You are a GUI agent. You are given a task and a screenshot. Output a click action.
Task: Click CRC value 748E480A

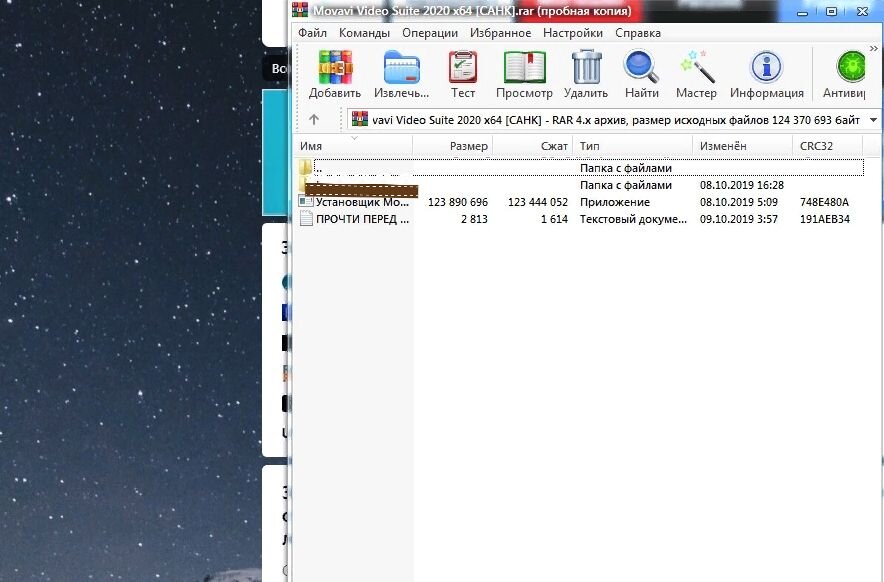(824, 202)
